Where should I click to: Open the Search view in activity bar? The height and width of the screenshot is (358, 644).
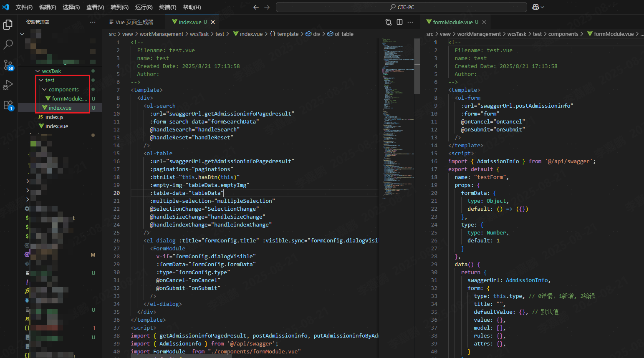pyautogui.click(x=8, y=44)
